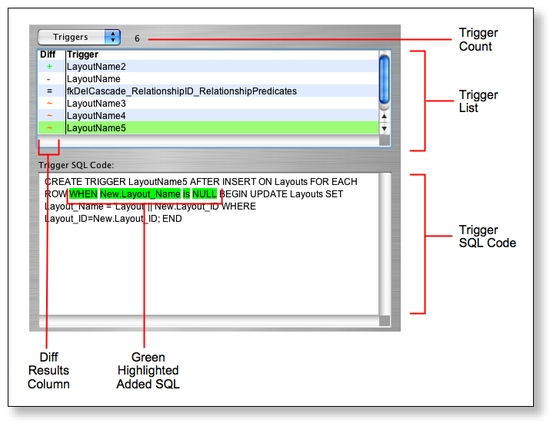The image size is (550, 426).
Task: Click the trigger list scroll up arrow
Action: [x=384, y=116]
